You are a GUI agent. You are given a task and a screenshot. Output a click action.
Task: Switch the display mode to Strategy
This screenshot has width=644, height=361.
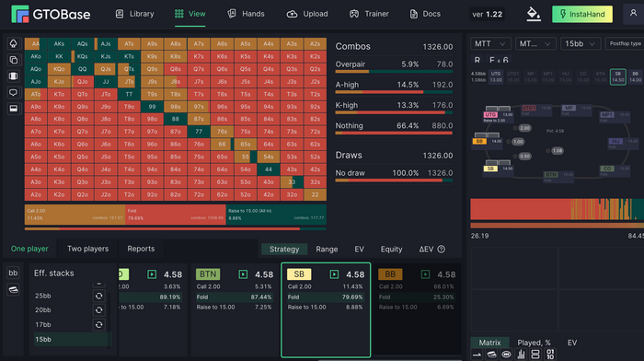(x=284, y=250)
